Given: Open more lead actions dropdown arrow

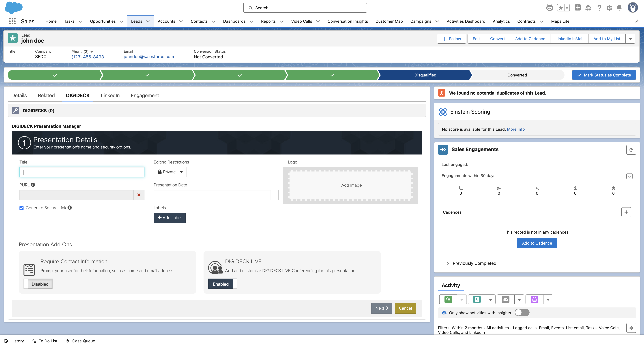Looking at the screenshot, I should tap(630, 39).
